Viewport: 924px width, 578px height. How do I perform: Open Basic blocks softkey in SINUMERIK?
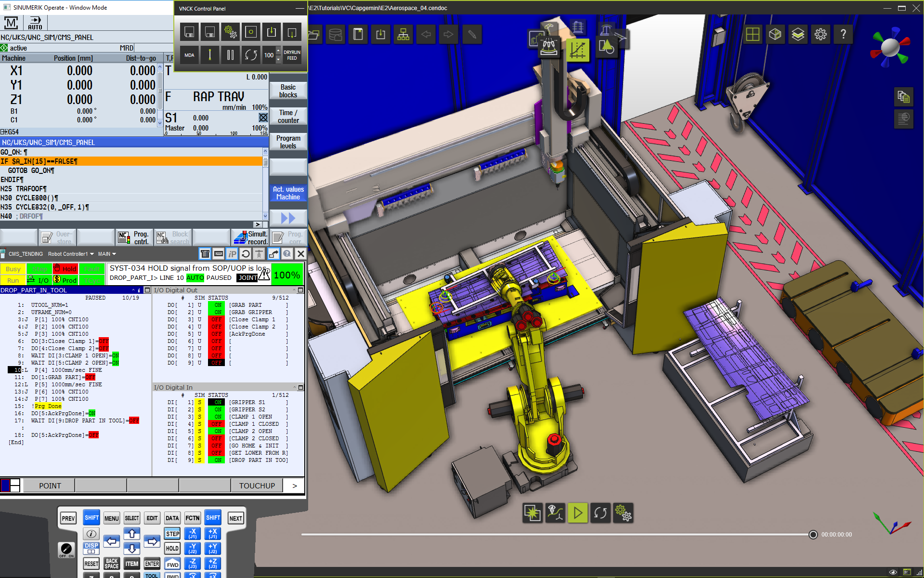[288, 91]
